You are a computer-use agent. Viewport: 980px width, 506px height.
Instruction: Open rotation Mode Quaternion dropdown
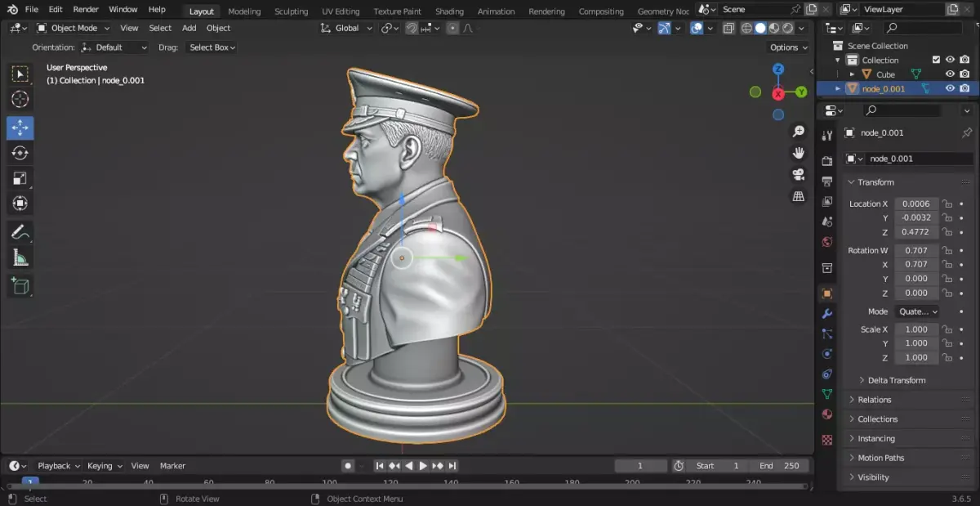coord(918,311)
